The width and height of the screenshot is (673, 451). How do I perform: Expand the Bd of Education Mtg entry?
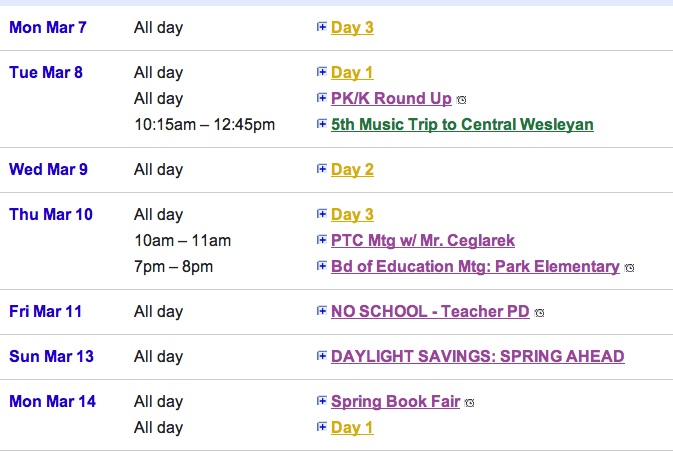click(321, 266)
